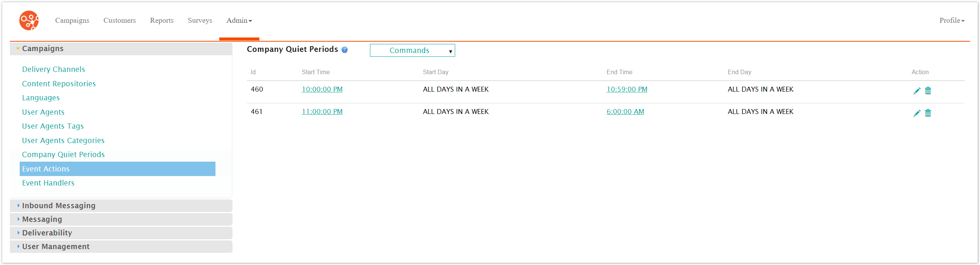Click the 6:00:00 AM end time link

point(625,112)
